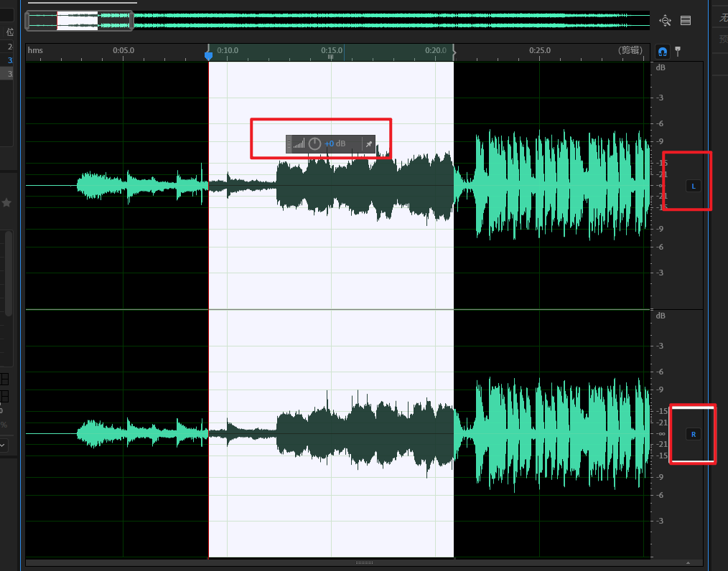The width and height of the screenshot is (728, 571).
Task: Click the left handle of overview navigator
Action: click(x=27, y=21)
